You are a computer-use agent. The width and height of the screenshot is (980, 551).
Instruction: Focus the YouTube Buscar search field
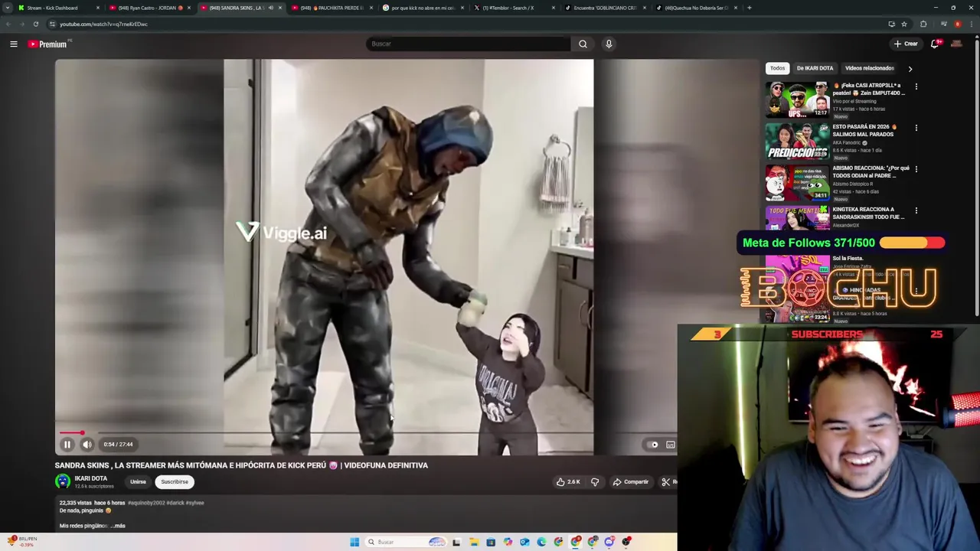tap(468, 44)
